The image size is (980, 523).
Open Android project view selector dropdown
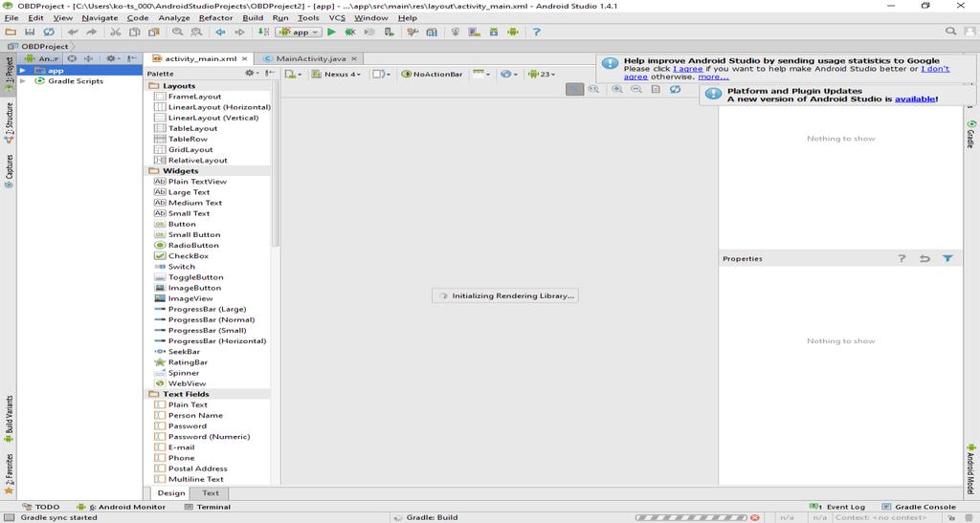(41, 58)
